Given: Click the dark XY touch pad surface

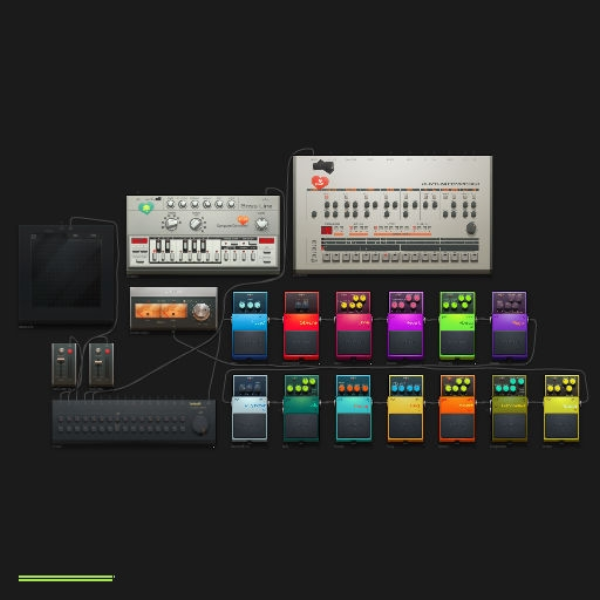Looking at the screenshot, I should coord(67,272).
